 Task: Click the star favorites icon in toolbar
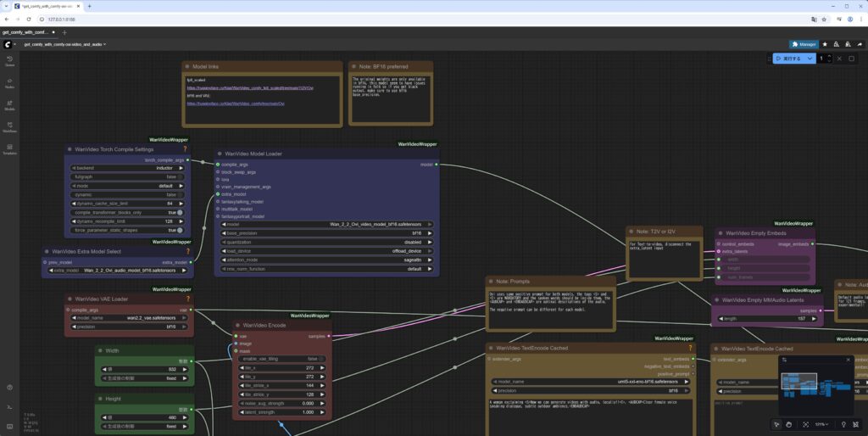[825, 44]
